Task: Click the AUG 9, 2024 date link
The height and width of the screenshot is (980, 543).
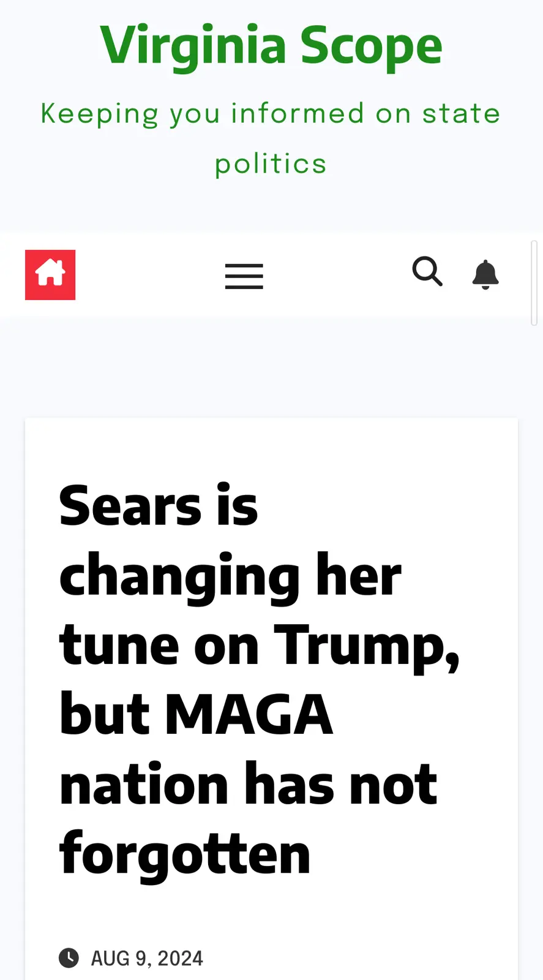Action: click(x=147, y=958)
